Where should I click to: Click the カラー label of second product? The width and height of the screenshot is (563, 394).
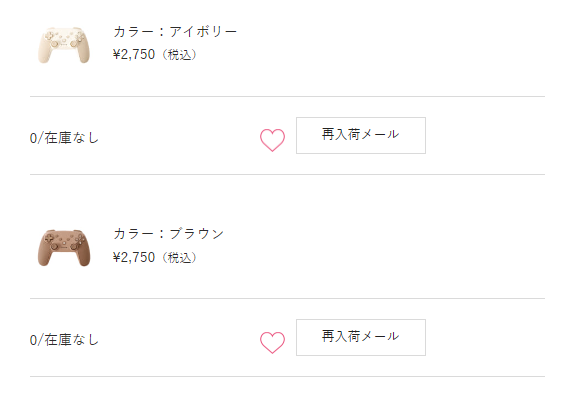134,234
